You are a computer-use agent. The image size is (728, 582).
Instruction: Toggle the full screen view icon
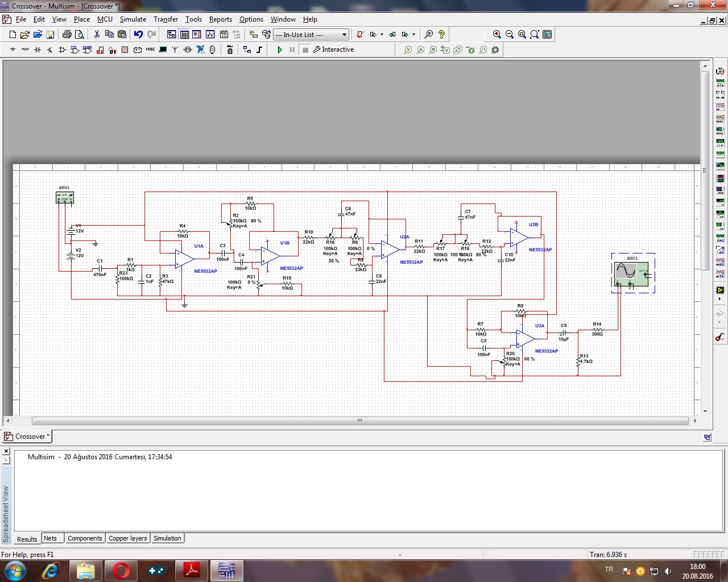click(x=547, y=35)
